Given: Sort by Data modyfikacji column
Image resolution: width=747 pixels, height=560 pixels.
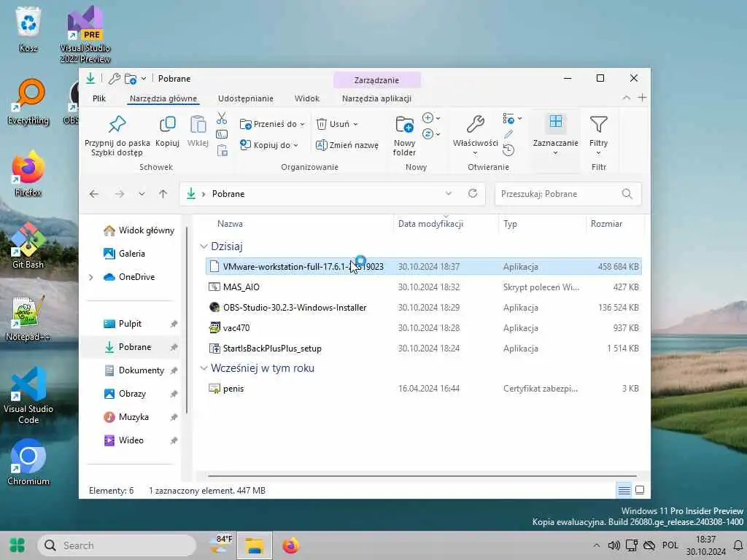Looking at the screenshot, I should click(430, 224).
